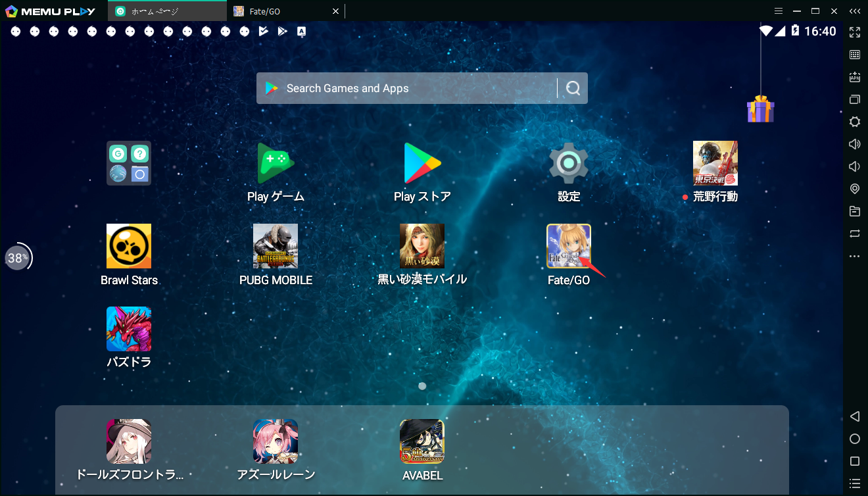This screenshot has height=496, width=868.
Task: Open the 荒野行動 app
Action: click(x=715, y=163)
